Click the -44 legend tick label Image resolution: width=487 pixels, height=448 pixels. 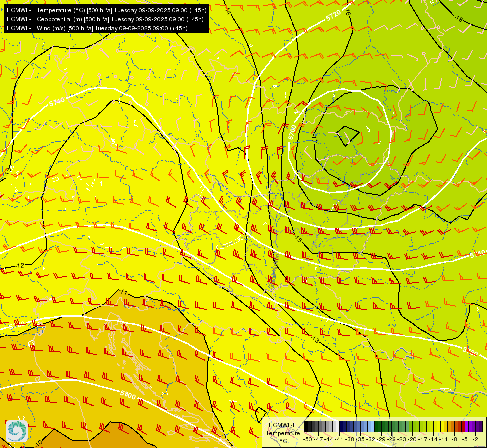329,439
